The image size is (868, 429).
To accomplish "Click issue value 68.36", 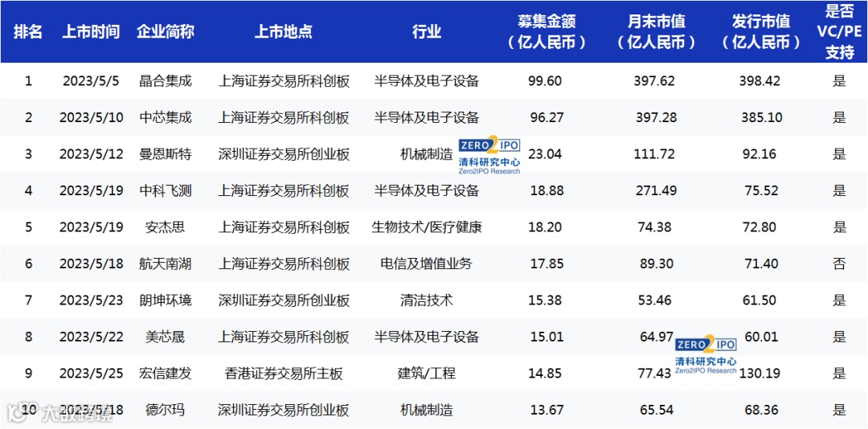I will (761, 410).
